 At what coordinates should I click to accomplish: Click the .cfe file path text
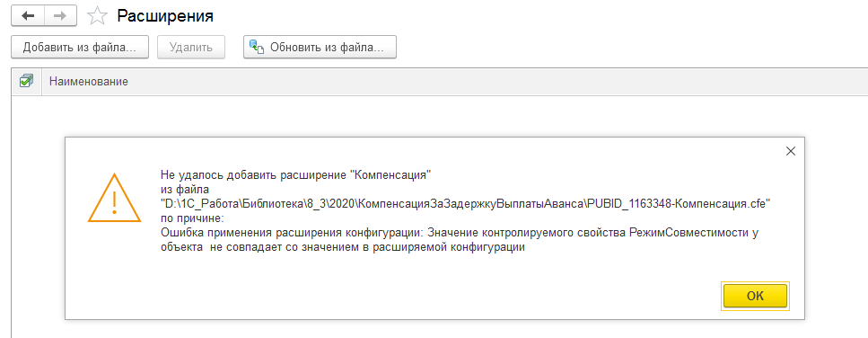(x=466, y=203)
